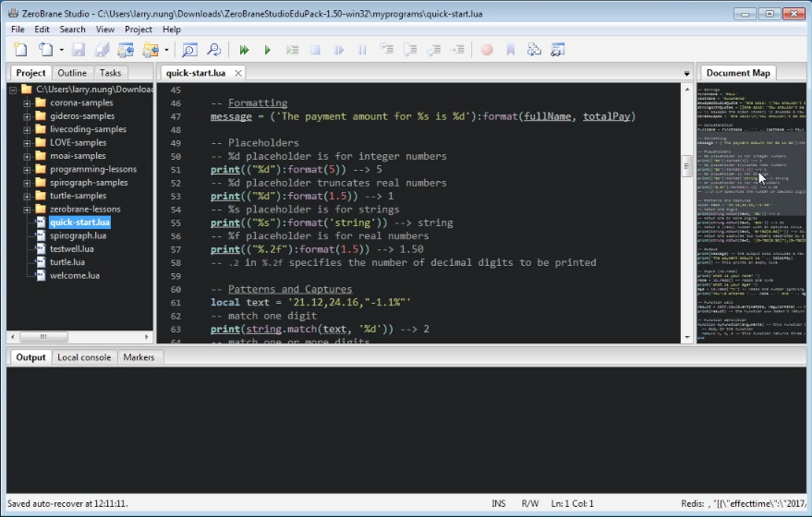Screen dimensions: 812x517
Task: Open the File menu
Action: (x=18, y=30)
